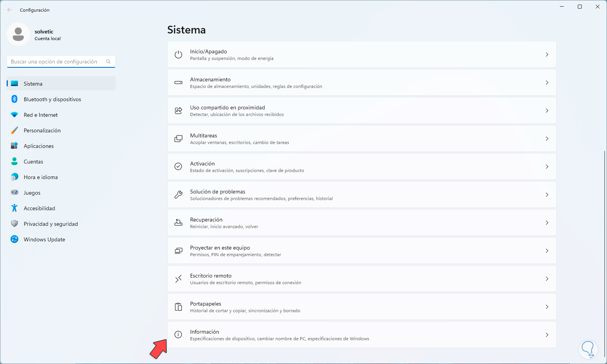Screen dimensions: 607x364
Task: Expand Proyectar en este equipo chevron
Action: point(547,251)
